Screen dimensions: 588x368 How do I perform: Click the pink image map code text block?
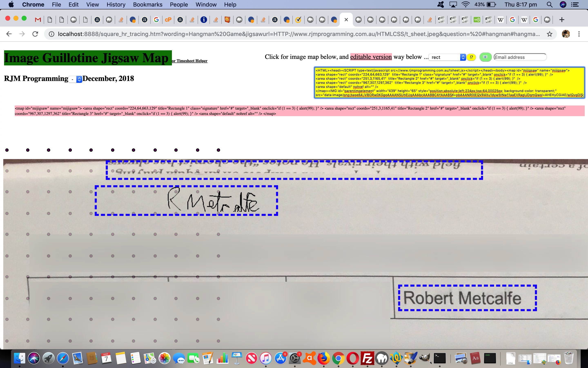[300, 111]
